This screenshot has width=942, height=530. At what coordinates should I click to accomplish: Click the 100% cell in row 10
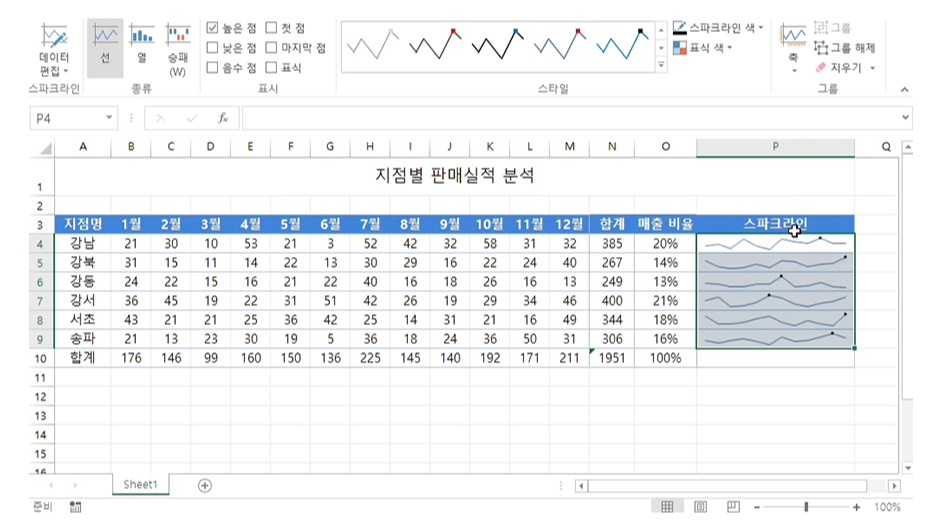click(x=665, y=358)
